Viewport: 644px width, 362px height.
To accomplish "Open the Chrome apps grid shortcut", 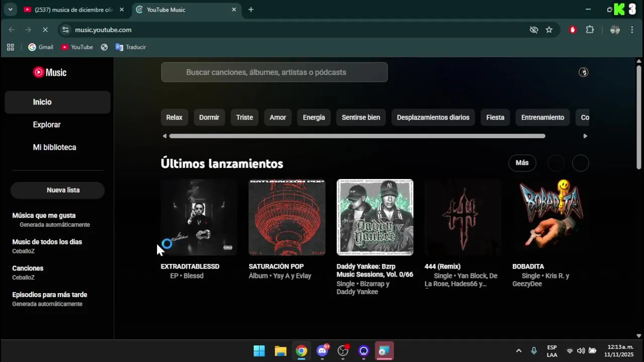I will 10,47.
